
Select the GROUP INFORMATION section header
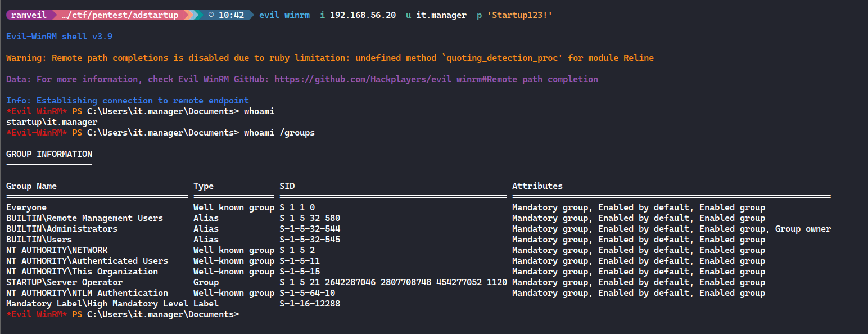[x=49, y=154]
